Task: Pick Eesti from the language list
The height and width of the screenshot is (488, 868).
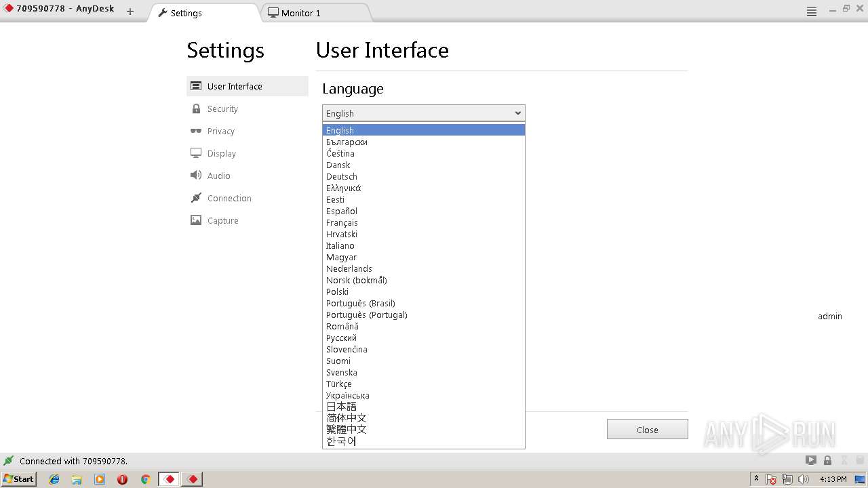Action: click(x=424, y=199)
